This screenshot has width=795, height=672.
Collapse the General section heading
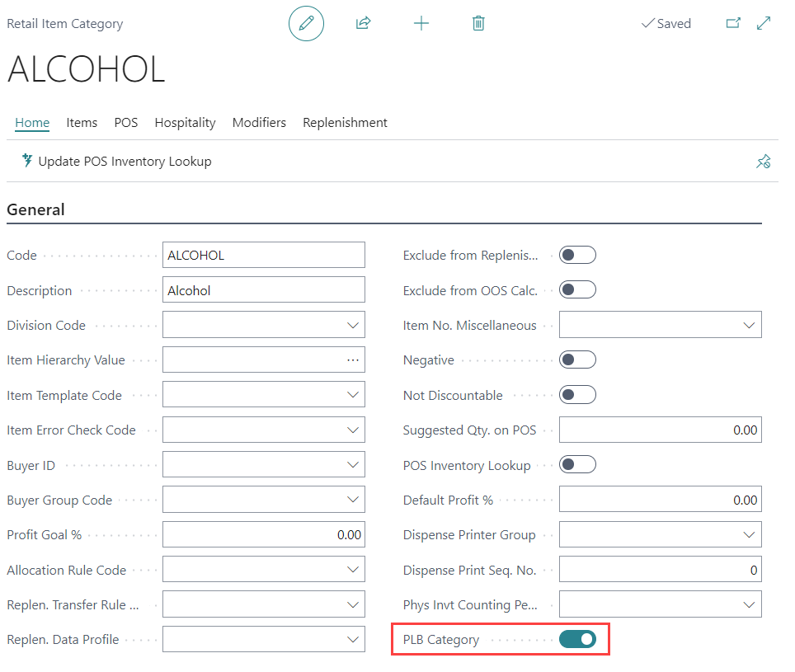pos(35,209)
